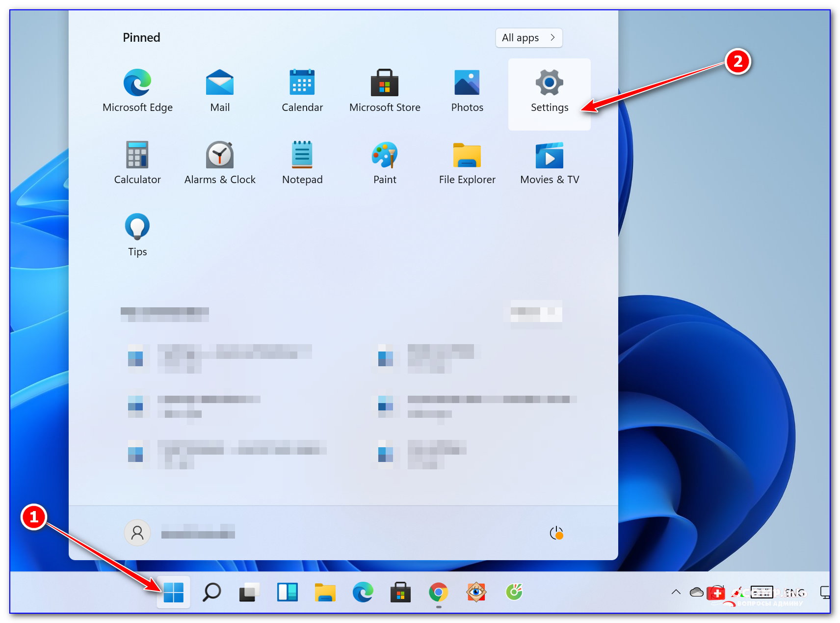Launch the Mail app

tap(220, 92)
